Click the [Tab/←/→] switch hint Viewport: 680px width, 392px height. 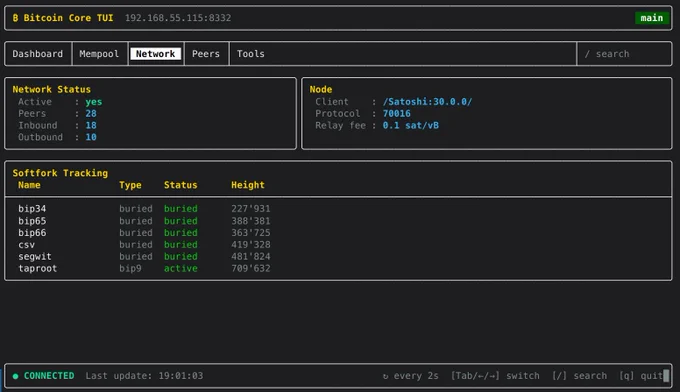click(495, 376)
